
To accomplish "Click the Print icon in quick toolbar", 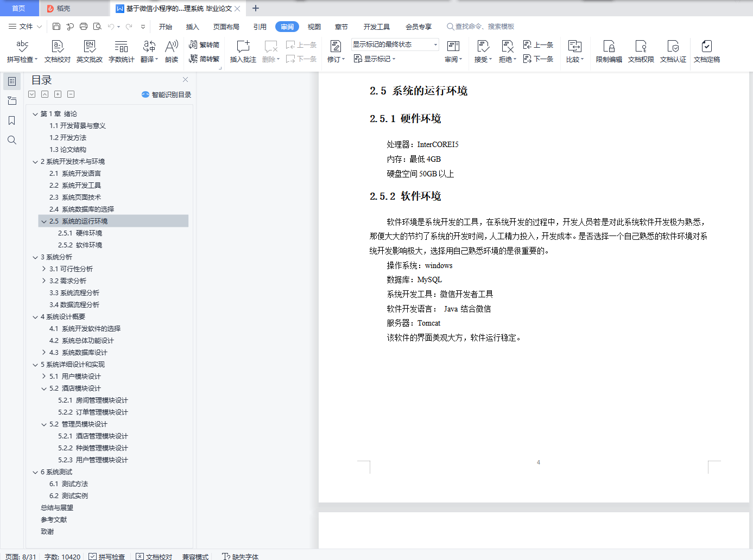I will 84,26.
